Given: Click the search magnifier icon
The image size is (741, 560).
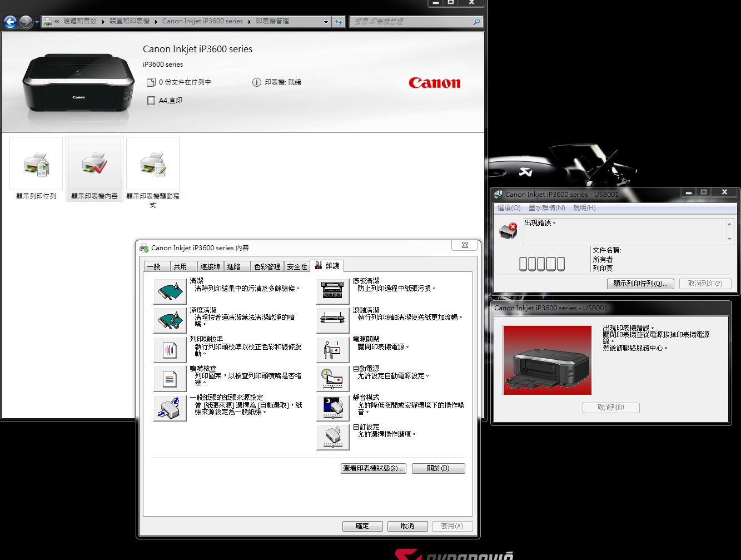Looking at the screenshot, I should (x=476, y=22).
